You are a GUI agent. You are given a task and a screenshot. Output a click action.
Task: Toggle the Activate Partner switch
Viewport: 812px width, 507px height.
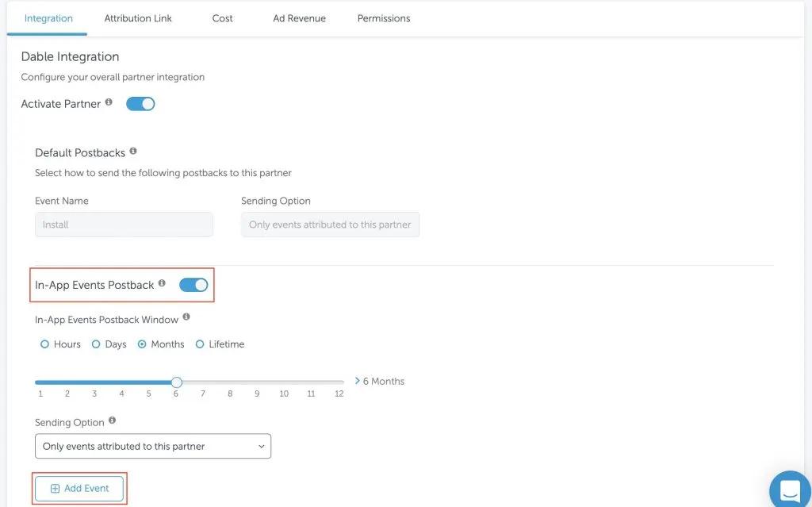point(140,104)
